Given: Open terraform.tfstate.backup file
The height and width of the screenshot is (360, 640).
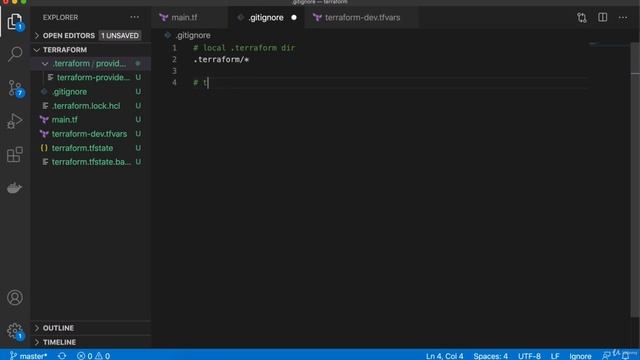Looking at the screenshot, I should [x=91, y=162].
